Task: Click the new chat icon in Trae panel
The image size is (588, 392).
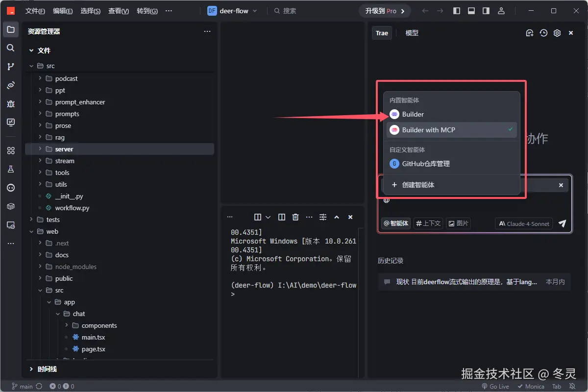Action: (x=530, y=33)
